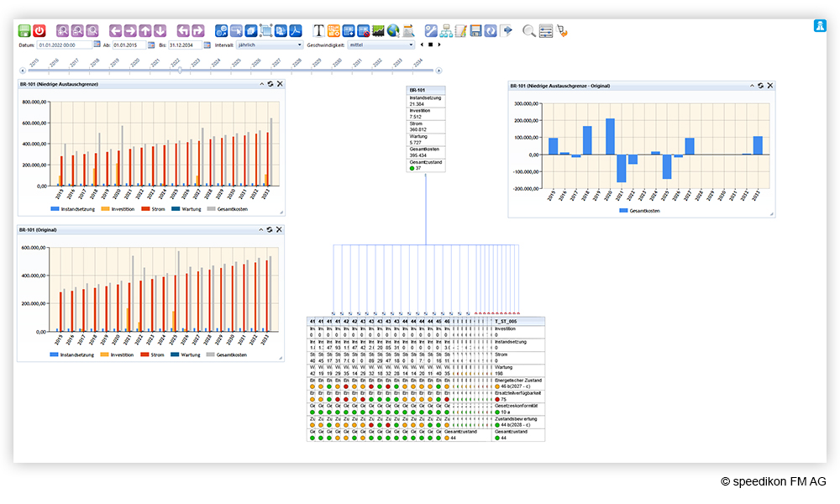Screen dimensions: 840x504
Task: Click the notepad with pencil icon
Action: click(460, 31)
